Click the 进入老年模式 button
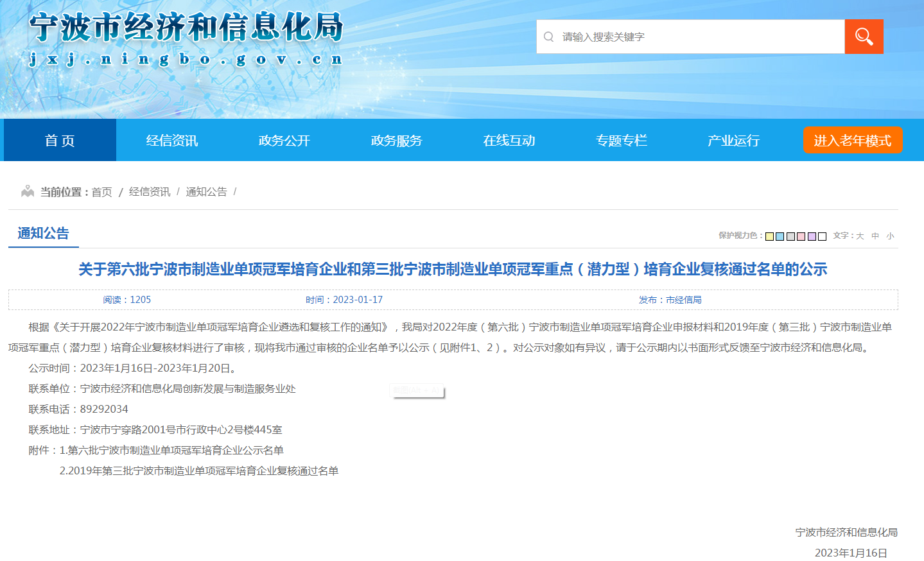 [x=852, y=140]
